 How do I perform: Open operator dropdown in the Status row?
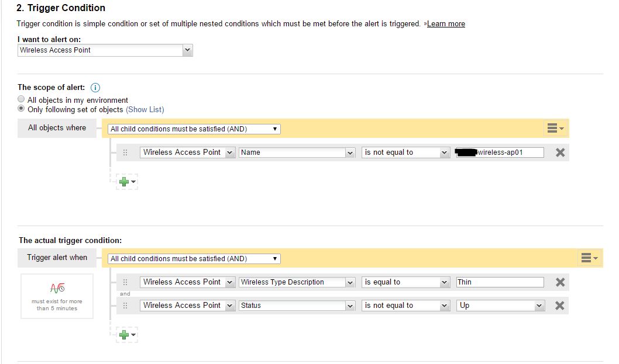405,306
